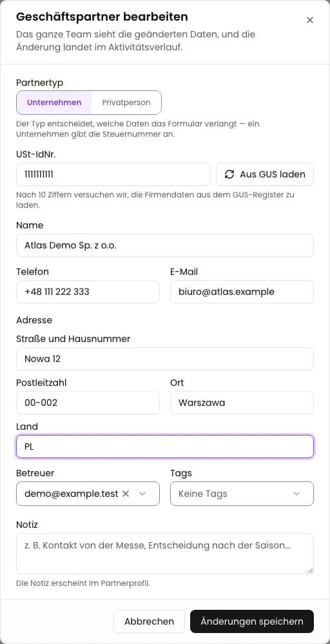This screenshot has height=644, width=330.
Task: Click the USt-IdNr. input field
Action: click(113, 174)
